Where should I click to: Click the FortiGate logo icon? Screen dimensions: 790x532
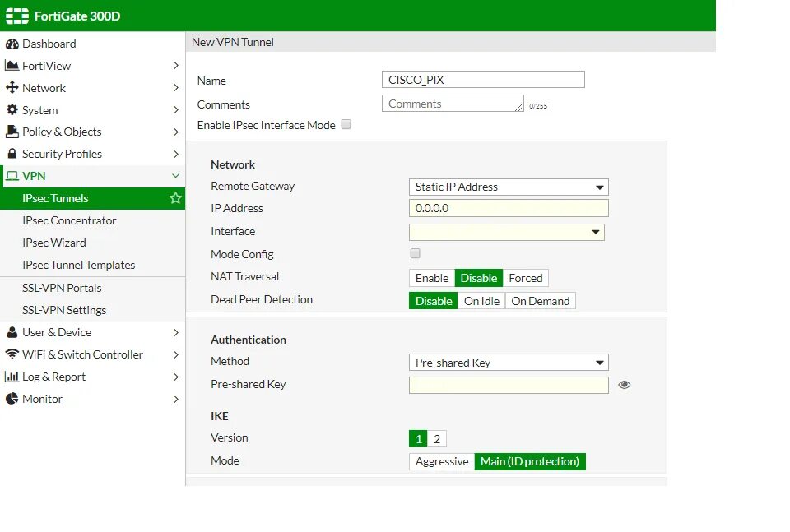coord(17,16)
